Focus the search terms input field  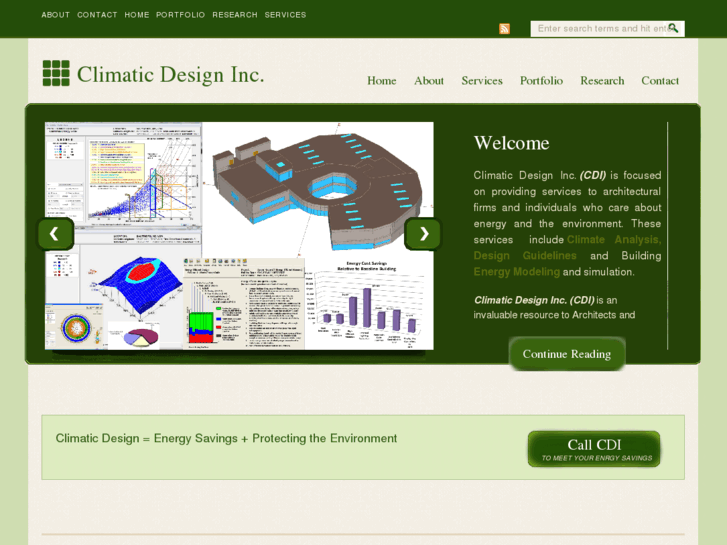click(x=607, y=29)
